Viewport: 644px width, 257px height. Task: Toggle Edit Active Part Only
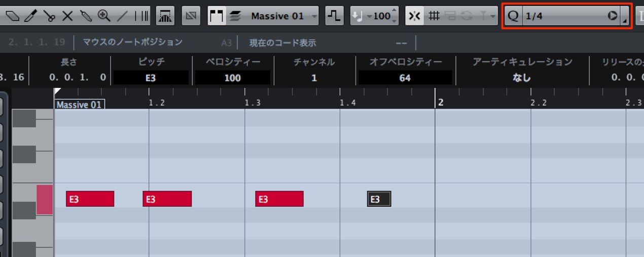[234, 16]
